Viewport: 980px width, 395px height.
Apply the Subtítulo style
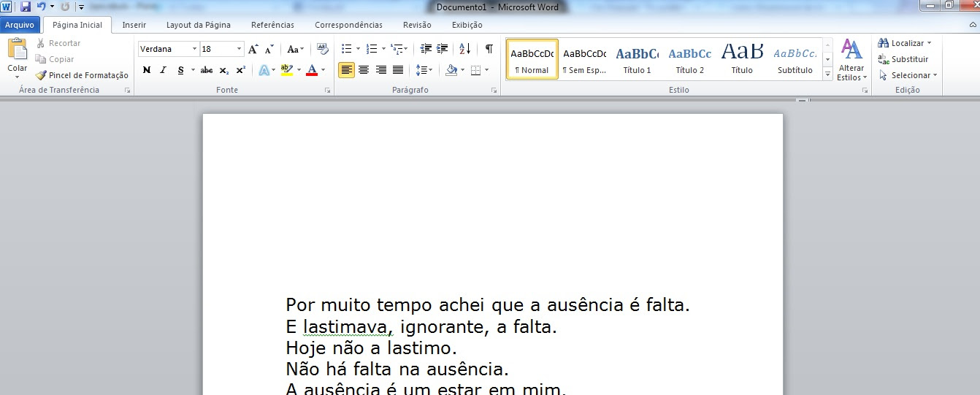tap(795, 60)
